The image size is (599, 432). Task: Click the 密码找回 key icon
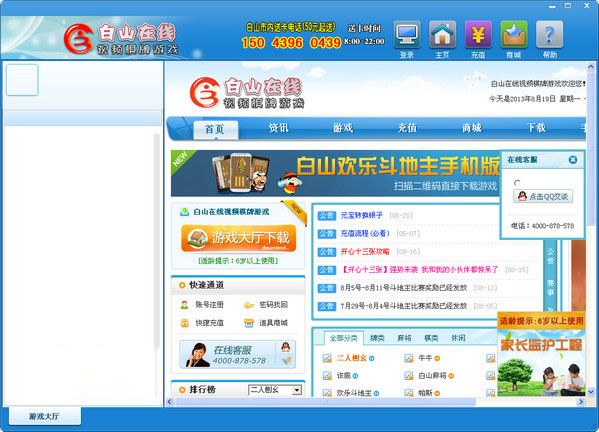[249, 305]
